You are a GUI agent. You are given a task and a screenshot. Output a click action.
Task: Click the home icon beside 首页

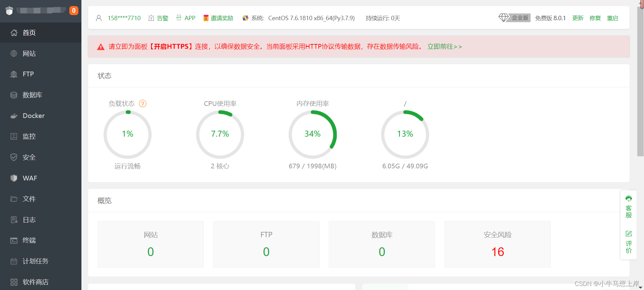coord(14,33)
